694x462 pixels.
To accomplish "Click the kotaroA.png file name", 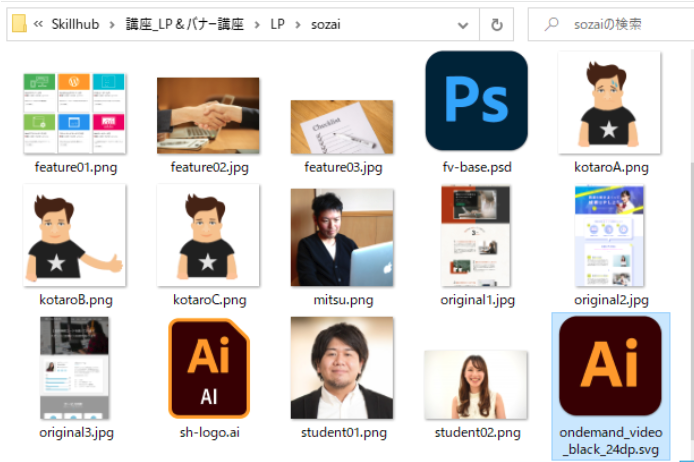I will (611, 167).
